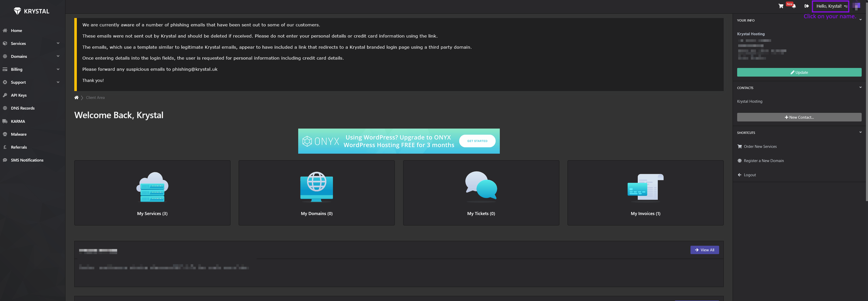Expand the Support menu chevron
This screenshot has height=301, width=868.
[x=58, y=82]
